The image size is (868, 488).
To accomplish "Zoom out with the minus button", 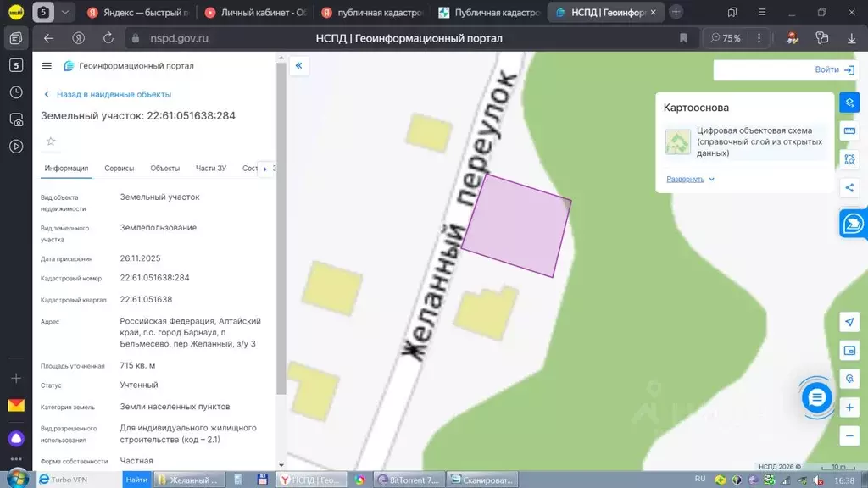I will point(849,436).
